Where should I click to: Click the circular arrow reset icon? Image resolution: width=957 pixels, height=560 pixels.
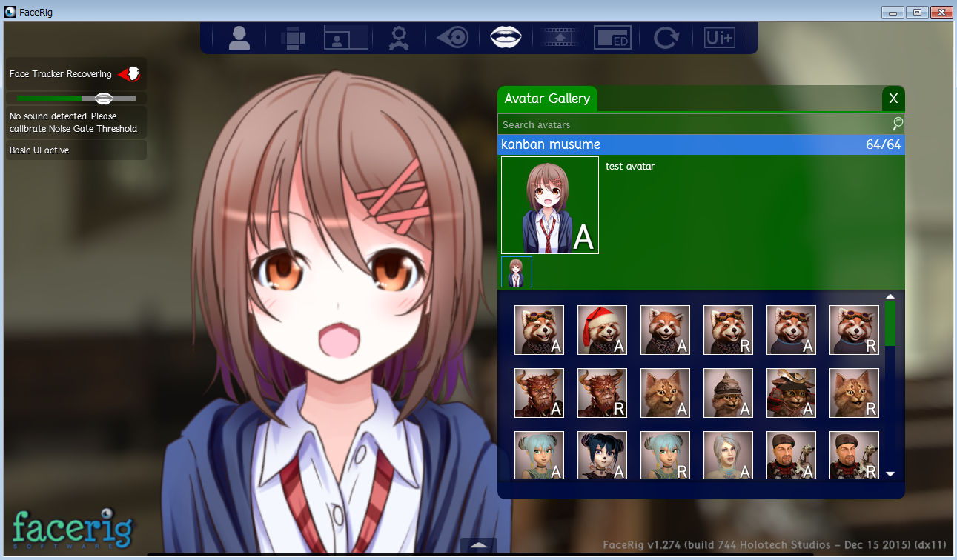[666, 37]
